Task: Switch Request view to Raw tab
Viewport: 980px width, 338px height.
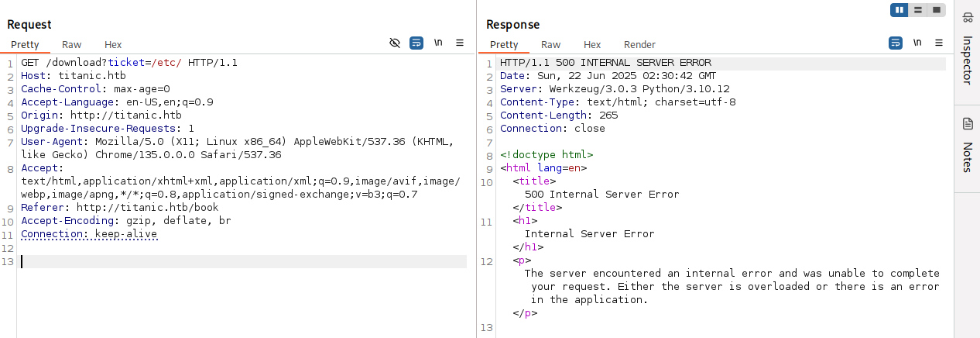Action: (x=71, y=45)
